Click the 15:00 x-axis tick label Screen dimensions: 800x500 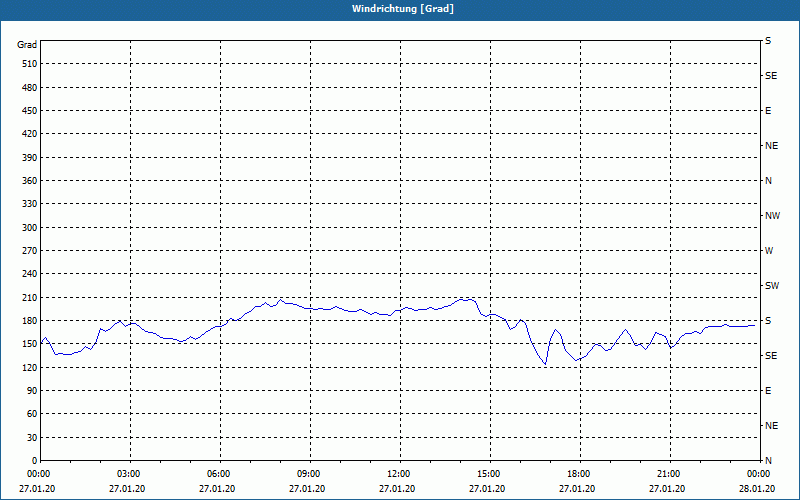click(490, 474)
